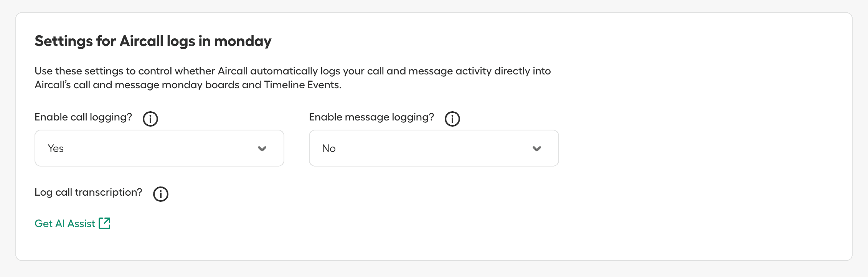Click the "Settings for Aircall logs" heading
This screenshot has width=868, height=277.
(153, 41)
